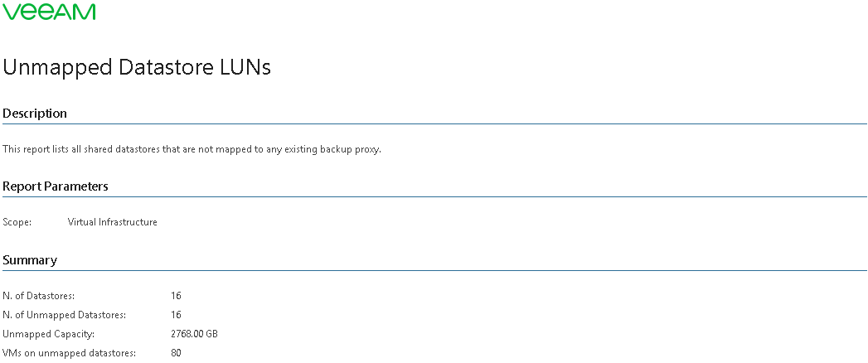
Task: Click the green Veeam logo
Action: pyautogui.click(x=50, y=12)
